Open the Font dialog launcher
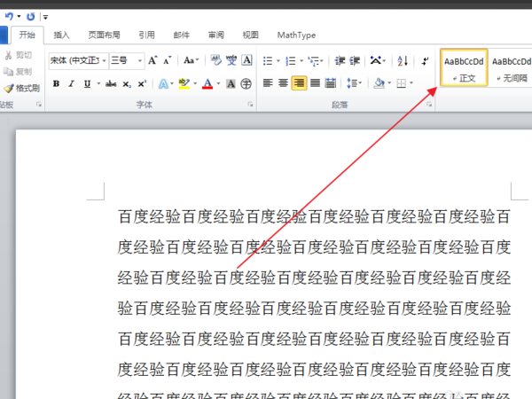 [x=250, y=105]
